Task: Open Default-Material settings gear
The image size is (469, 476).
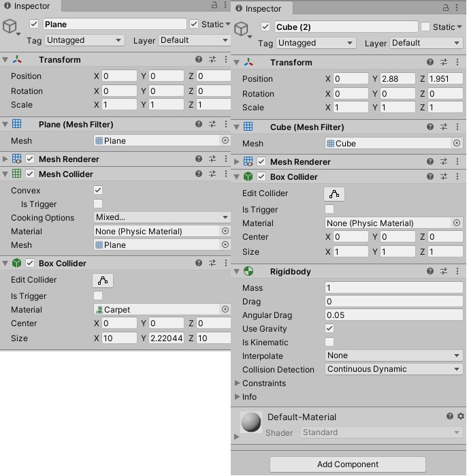Action: pyautogui.click(x=461, y=416)
